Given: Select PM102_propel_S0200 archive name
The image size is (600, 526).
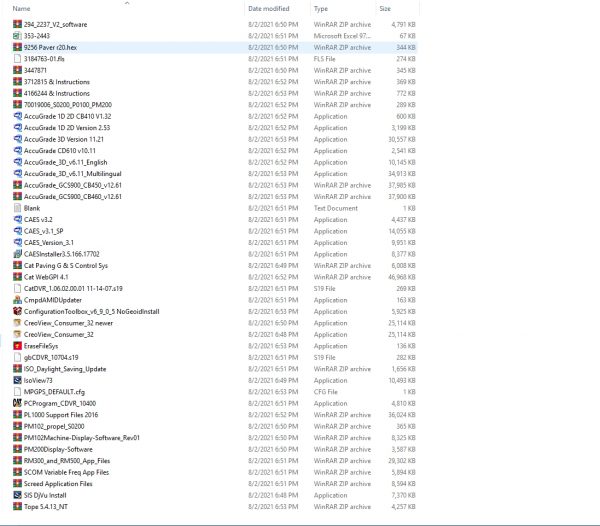Looking at the screenshot, I should coord(54,426).
